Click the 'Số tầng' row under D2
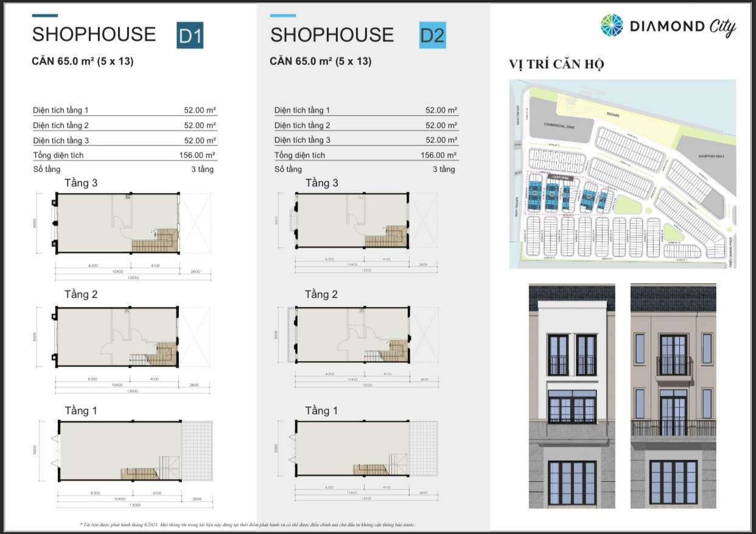 tap(365, 169)
